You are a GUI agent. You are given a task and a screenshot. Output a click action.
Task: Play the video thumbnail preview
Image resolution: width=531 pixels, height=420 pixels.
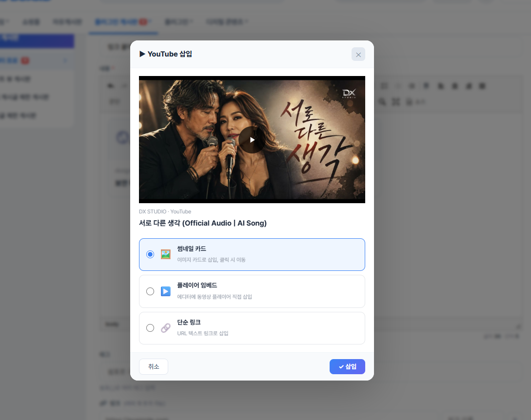pyautogui.click(x=252, y=140)
